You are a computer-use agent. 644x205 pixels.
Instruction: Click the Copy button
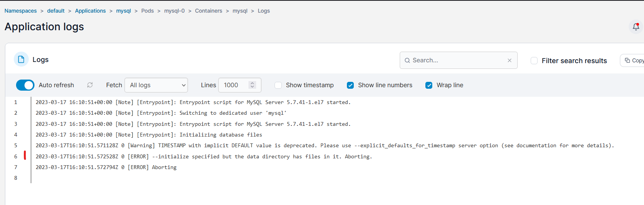(633, 60)
